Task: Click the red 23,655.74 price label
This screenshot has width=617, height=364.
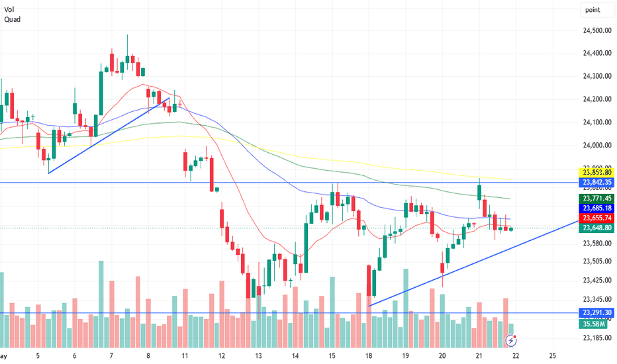Action: tap(596, 218)
